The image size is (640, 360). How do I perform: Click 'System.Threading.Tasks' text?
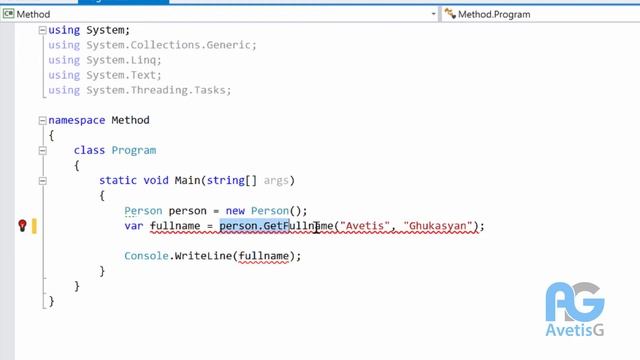(156, 90)
